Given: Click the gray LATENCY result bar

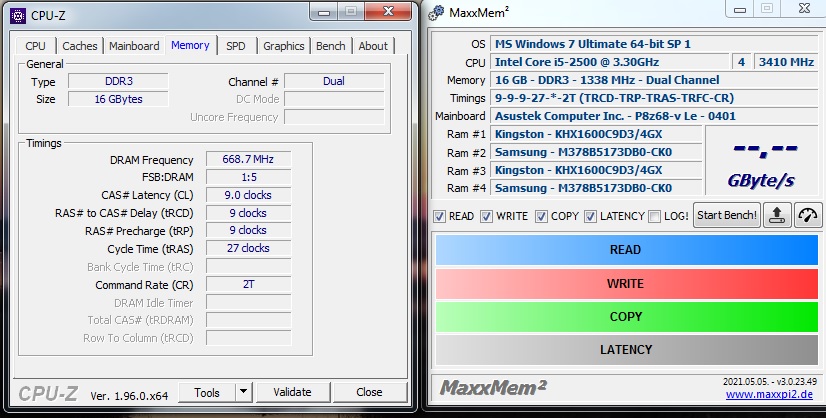Looking at the screenshot, I should [626, 349].
